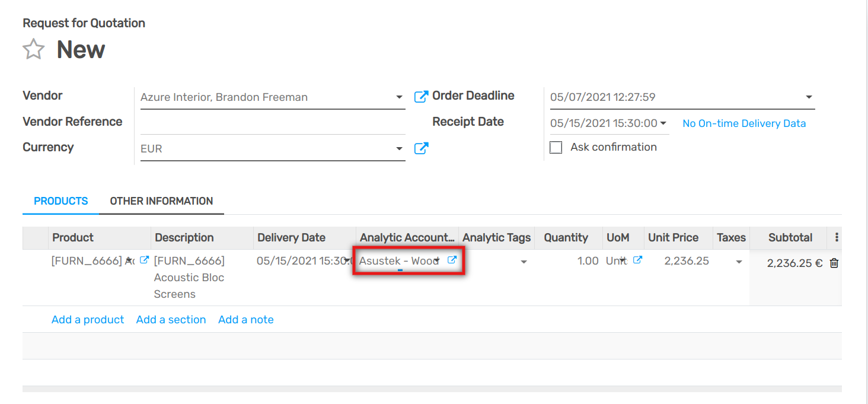The width and height of the screenshot is (868, 404).
Task: Open Analytic Account external link icon
Action: coord(452,260)
